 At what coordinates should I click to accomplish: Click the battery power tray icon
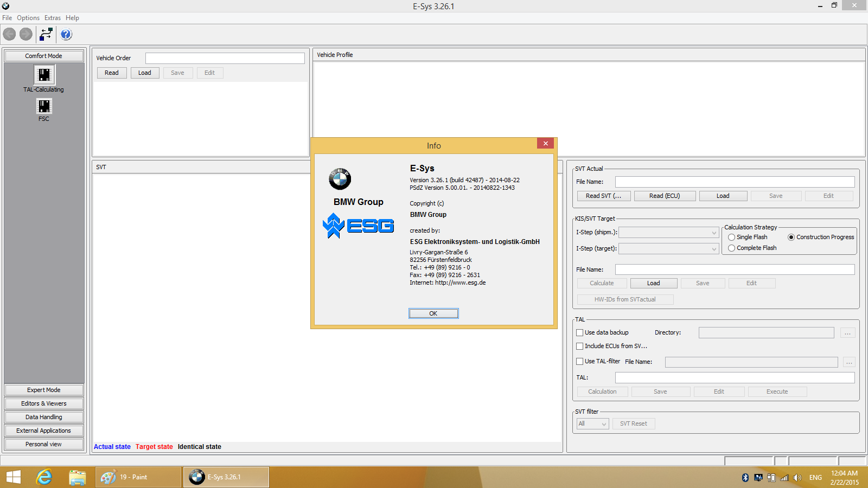pos(771,478)
